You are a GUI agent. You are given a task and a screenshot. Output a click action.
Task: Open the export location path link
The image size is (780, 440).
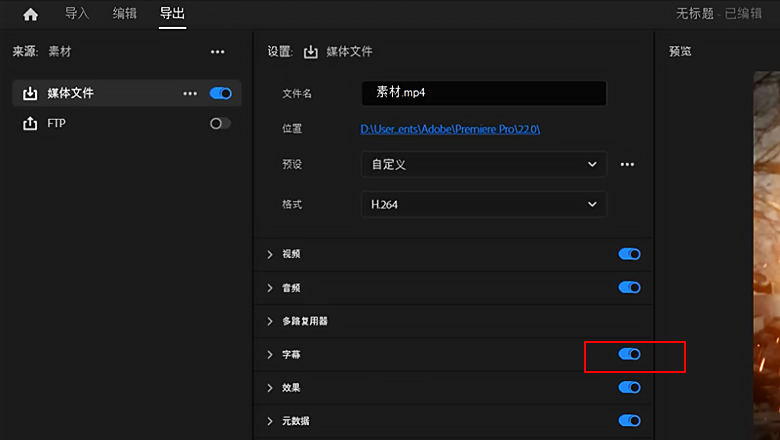click(x=450, y=129)
